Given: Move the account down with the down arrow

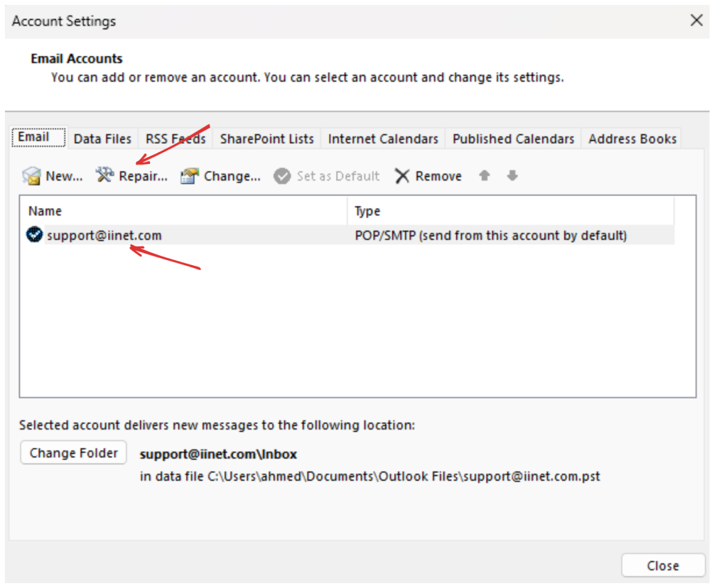Looking at the screenshot, I should click(x=512, y=176).
